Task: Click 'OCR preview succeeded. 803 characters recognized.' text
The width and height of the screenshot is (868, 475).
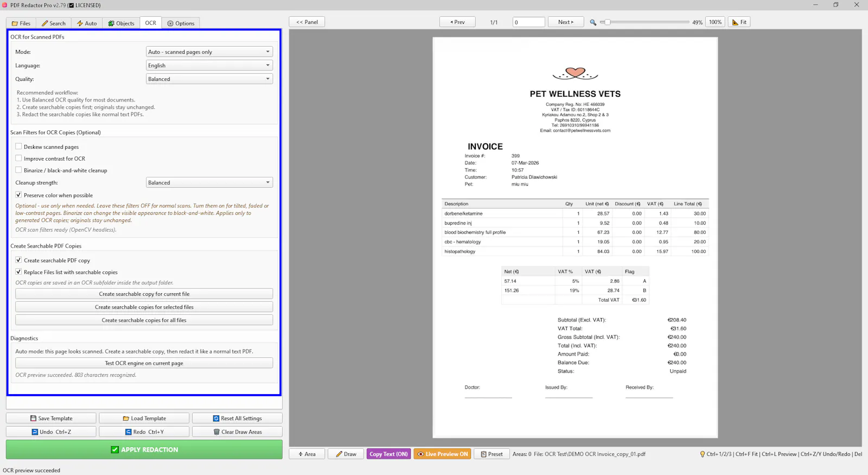Action: [x=76, y=375]
